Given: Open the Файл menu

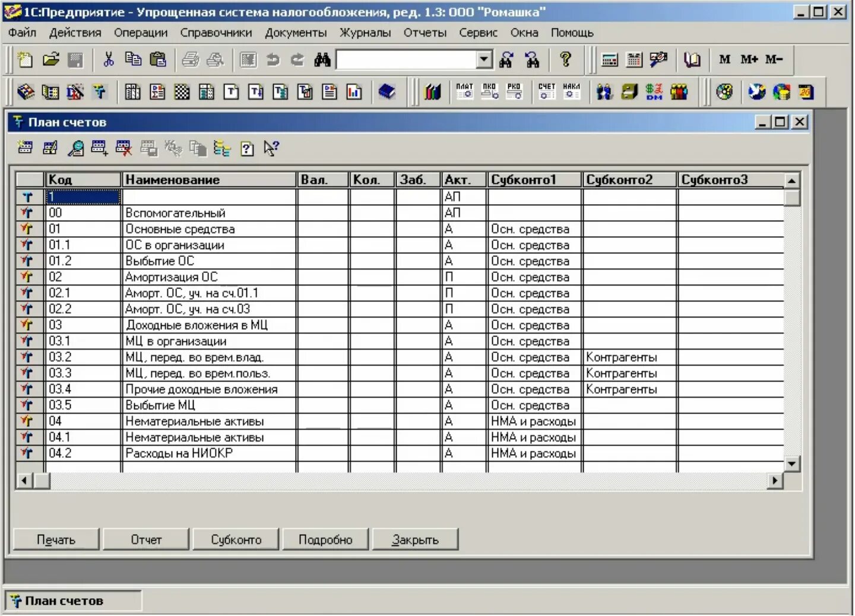Looking at the screenshot, I should click(23, 33).
